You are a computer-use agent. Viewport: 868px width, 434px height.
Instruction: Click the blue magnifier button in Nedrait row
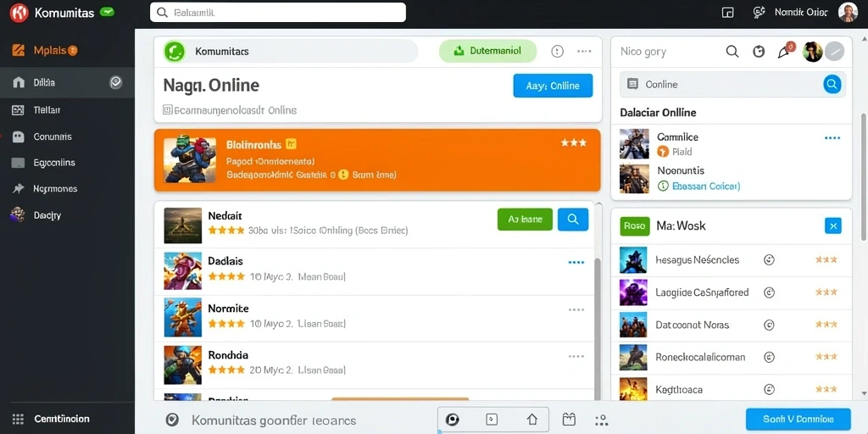click(573, 220)
